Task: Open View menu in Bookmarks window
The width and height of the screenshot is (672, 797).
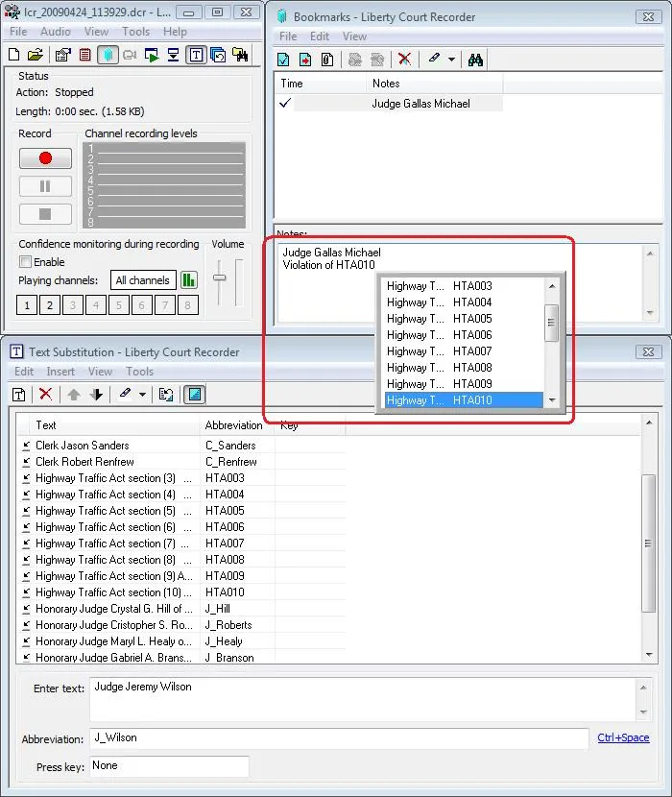Action: [354, 36]
